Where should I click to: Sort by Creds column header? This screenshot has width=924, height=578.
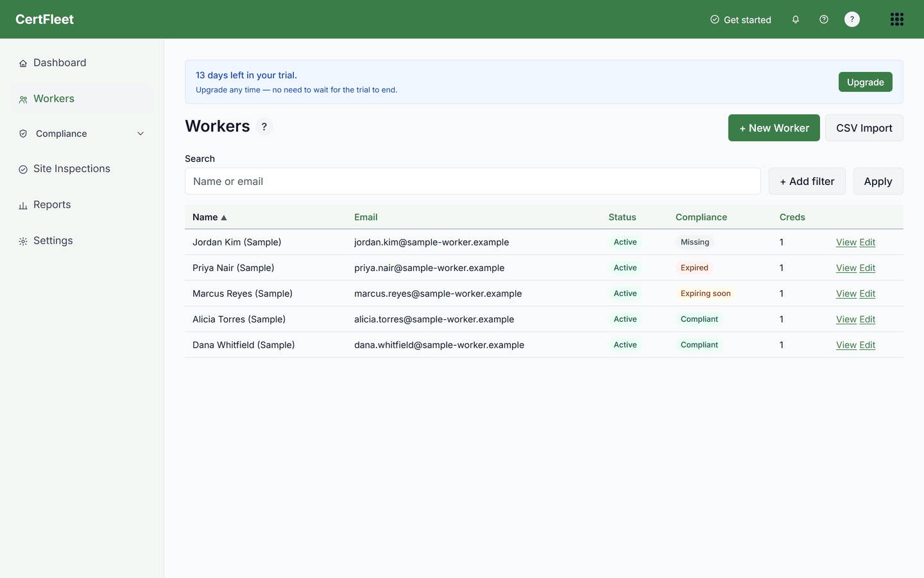point(792,217)
